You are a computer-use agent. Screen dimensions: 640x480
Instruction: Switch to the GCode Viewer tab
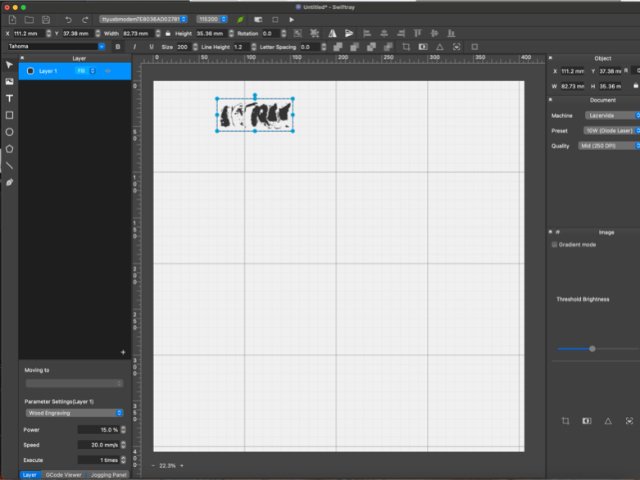[x=61, y=474]
